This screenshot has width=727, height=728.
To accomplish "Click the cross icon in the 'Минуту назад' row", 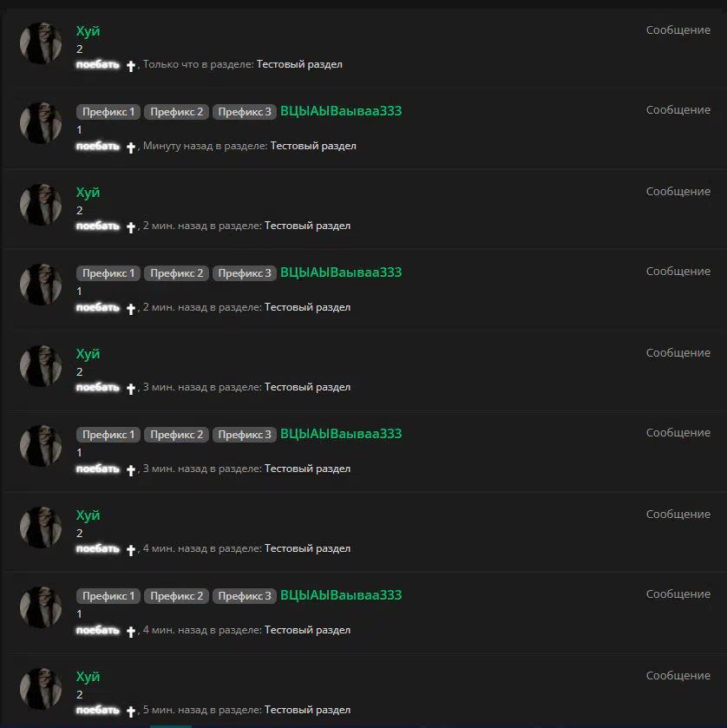I will click(x=131, y=148).
